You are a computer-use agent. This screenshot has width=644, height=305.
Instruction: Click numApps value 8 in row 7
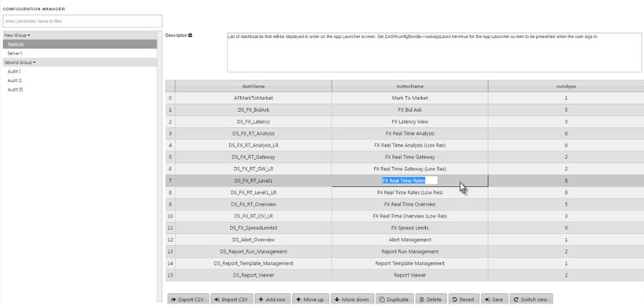tap(566, 180)
